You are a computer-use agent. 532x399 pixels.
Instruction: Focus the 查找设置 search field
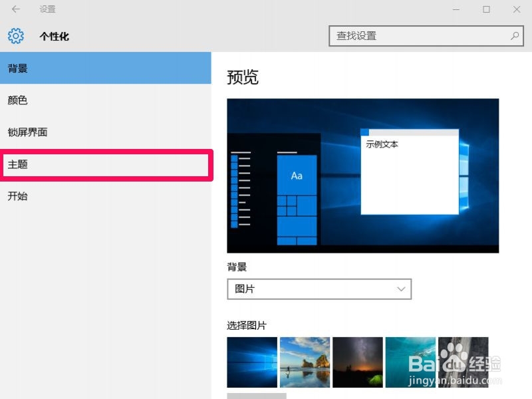(x=426, y=36)
